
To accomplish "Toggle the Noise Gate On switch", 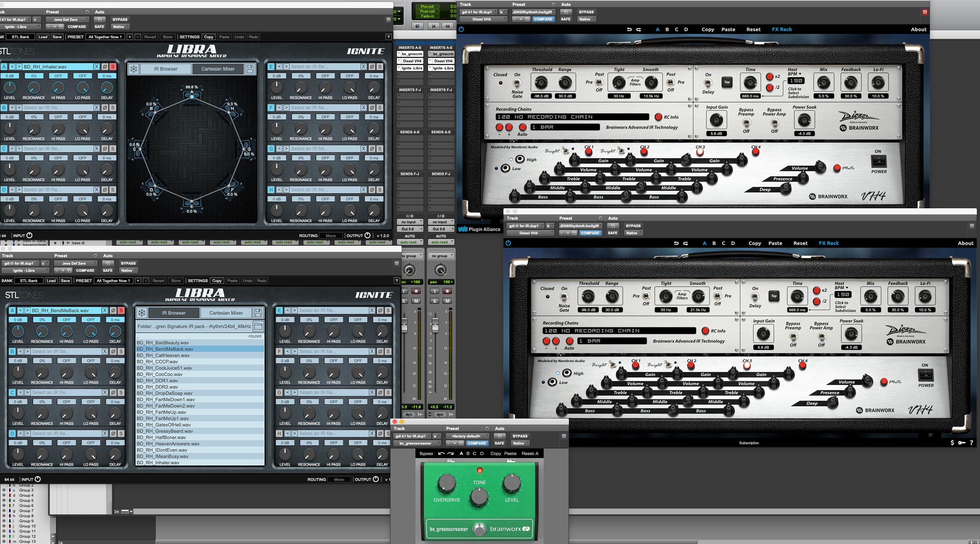I will click(517, 83).
